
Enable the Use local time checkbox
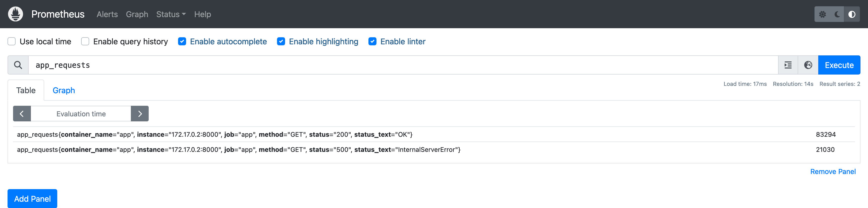click(12, 42)
